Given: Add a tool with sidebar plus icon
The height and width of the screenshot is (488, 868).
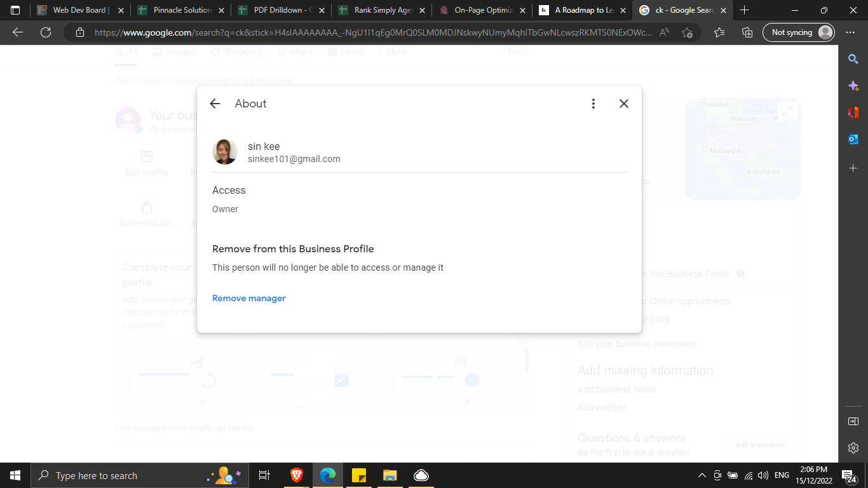Looking at the screenshot, I should [x=853, y=168].
